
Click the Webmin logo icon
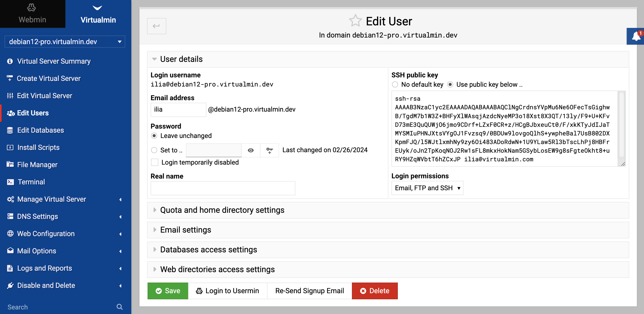coord(32,8)
